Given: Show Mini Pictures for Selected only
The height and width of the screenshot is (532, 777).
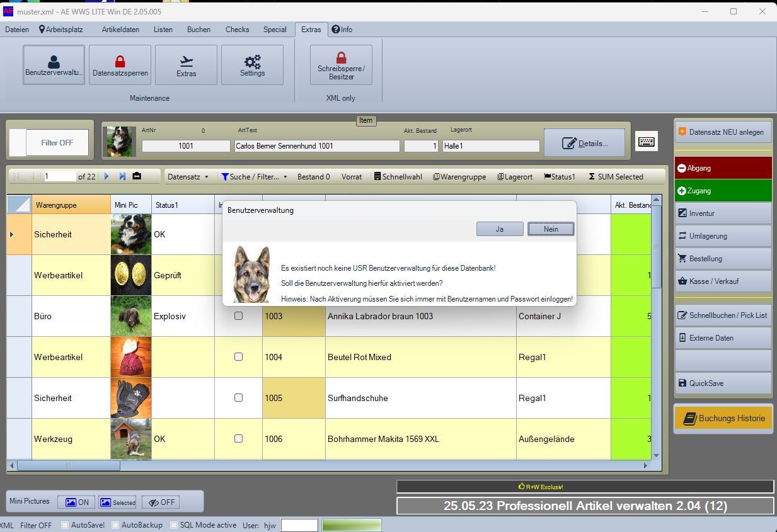Looking at the screenshot, I should pos(117,502).
